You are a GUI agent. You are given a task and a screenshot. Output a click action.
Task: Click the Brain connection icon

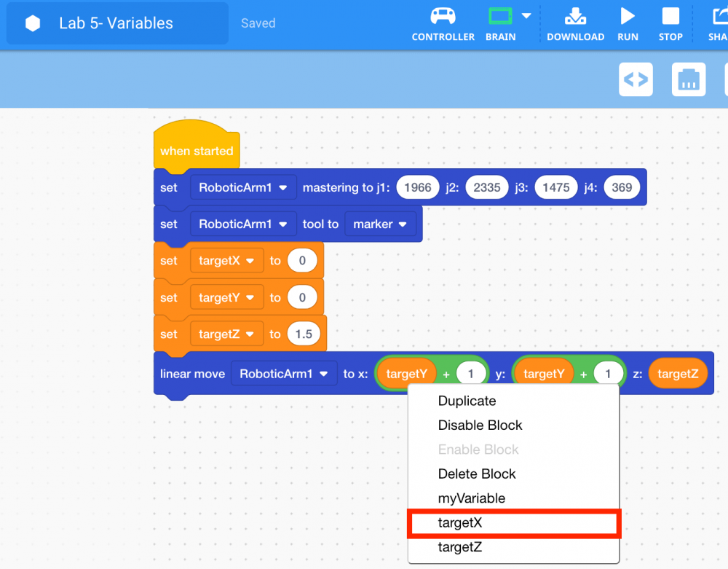click(x=500, y=16)
